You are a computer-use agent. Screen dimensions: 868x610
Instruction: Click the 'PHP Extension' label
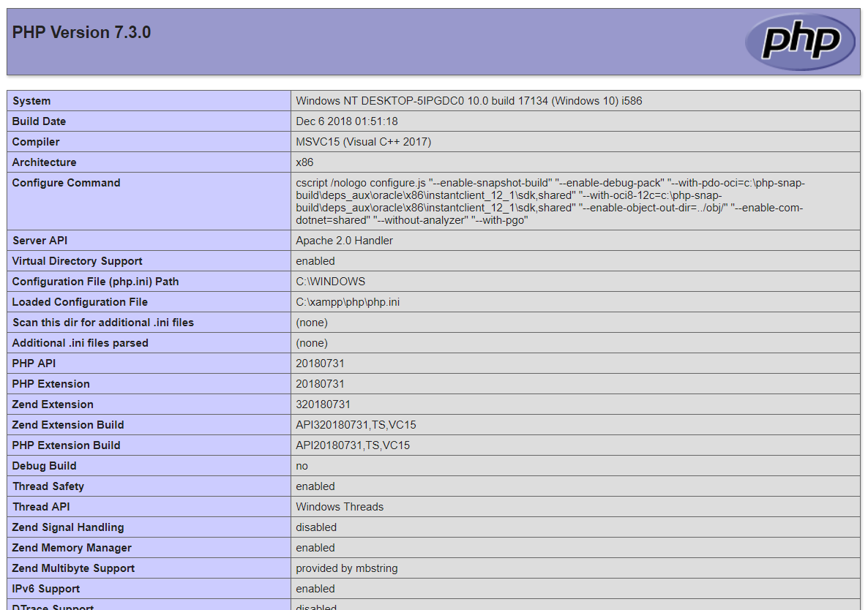tap(51, 384)
